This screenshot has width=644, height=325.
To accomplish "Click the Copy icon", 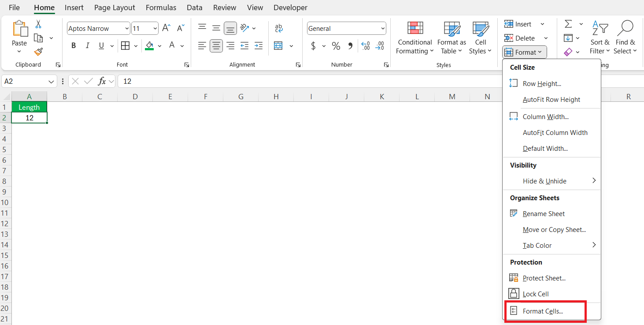I will click(x=38, y=38).
